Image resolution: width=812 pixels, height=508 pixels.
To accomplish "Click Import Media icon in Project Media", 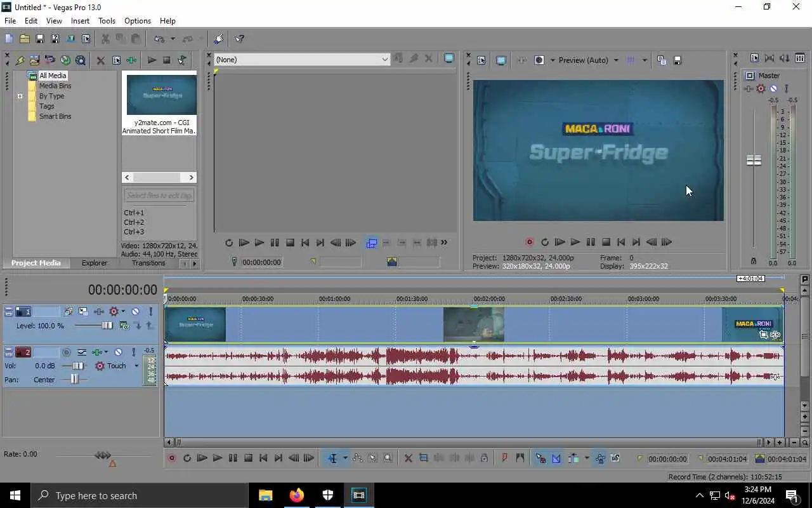I will (x=35, y=60).
